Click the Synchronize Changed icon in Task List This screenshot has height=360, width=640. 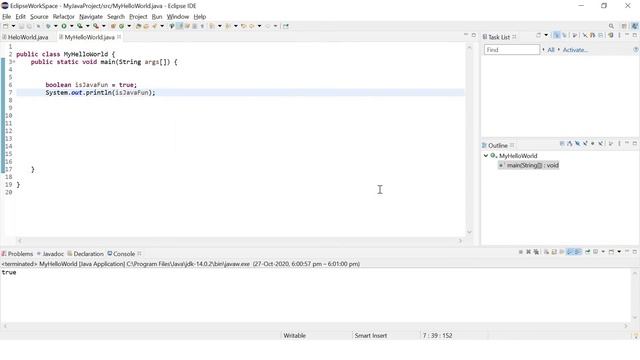611,36
